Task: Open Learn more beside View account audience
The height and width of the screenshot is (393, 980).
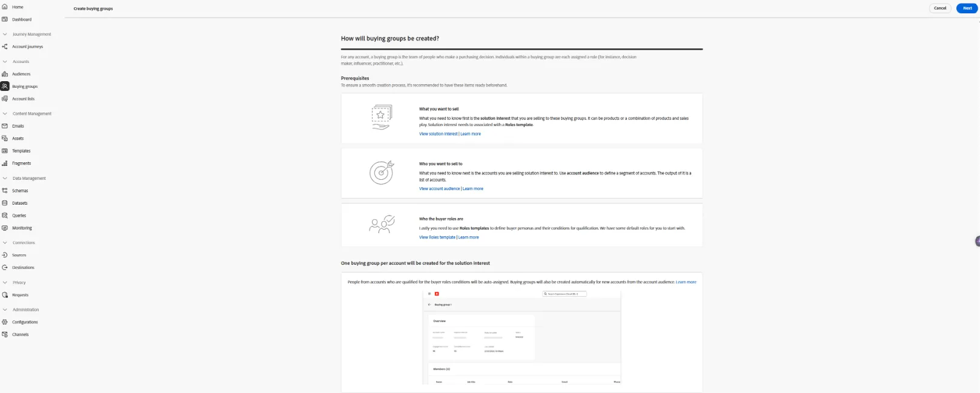Action: 473,189
